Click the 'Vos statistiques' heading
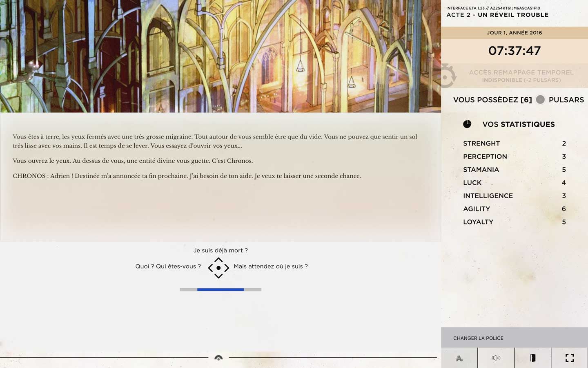The image size is (588, 368). 519,124
